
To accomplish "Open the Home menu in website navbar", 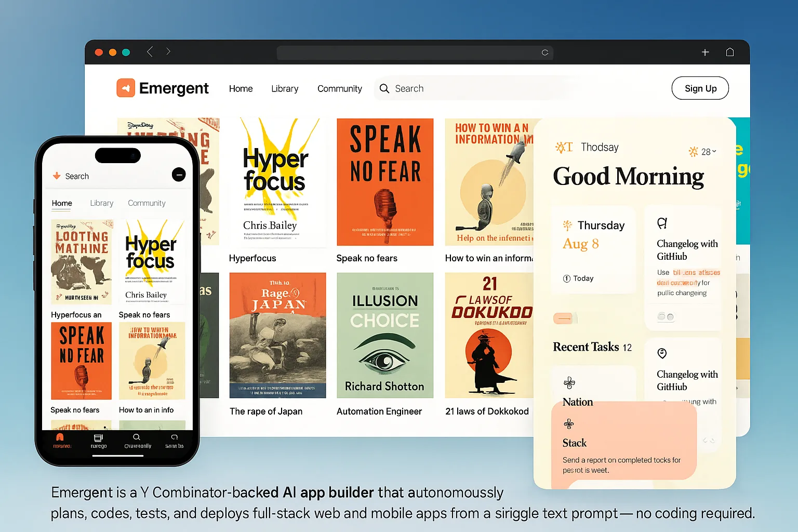I will click(241, 89).
